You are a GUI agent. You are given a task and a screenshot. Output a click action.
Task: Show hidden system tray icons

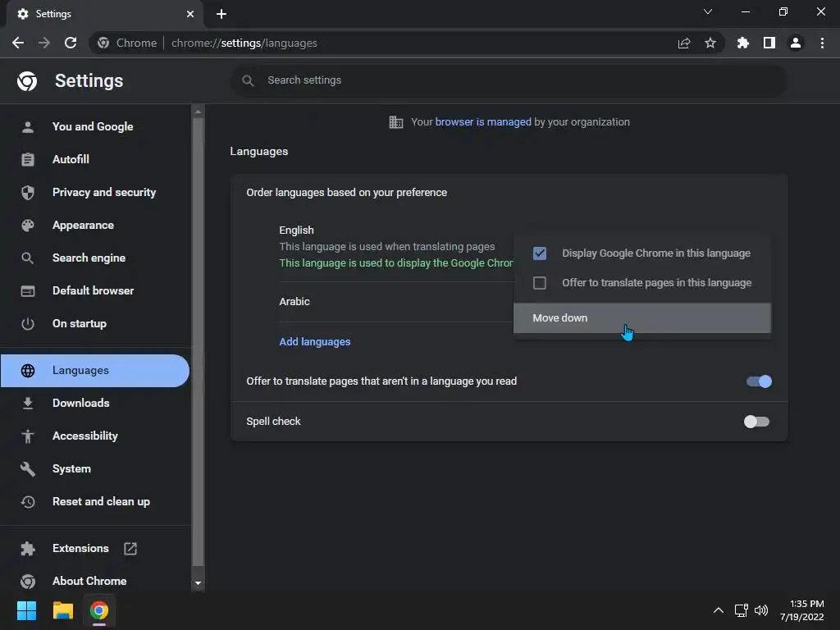click(x=719, y=610)
